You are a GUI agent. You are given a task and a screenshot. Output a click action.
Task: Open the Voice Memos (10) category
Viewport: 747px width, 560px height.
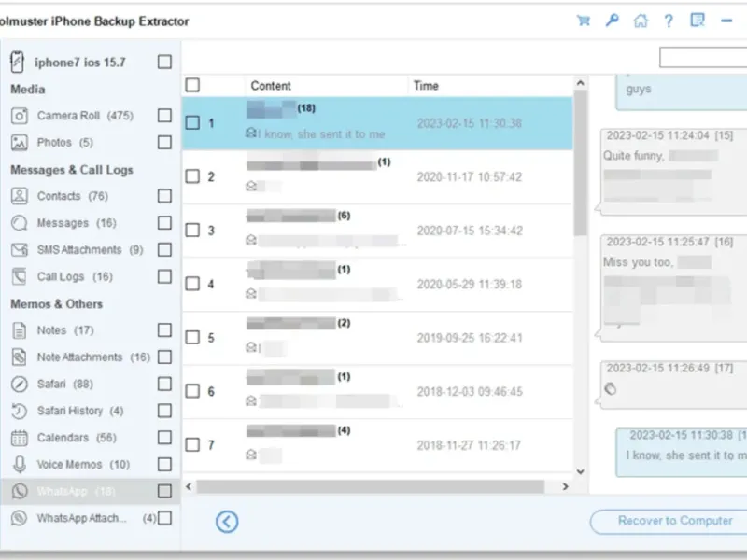tap(83, 464)
